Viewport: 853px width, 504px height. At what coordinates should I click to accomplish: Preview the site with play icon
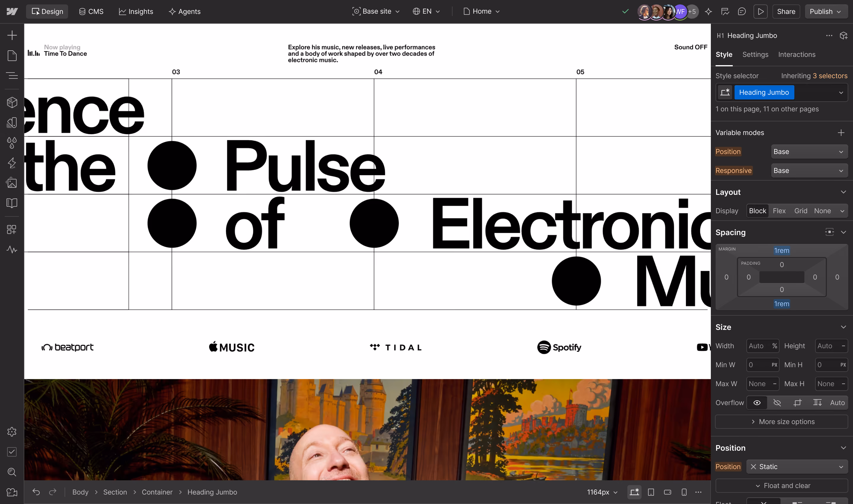click(x=761, y=12)
